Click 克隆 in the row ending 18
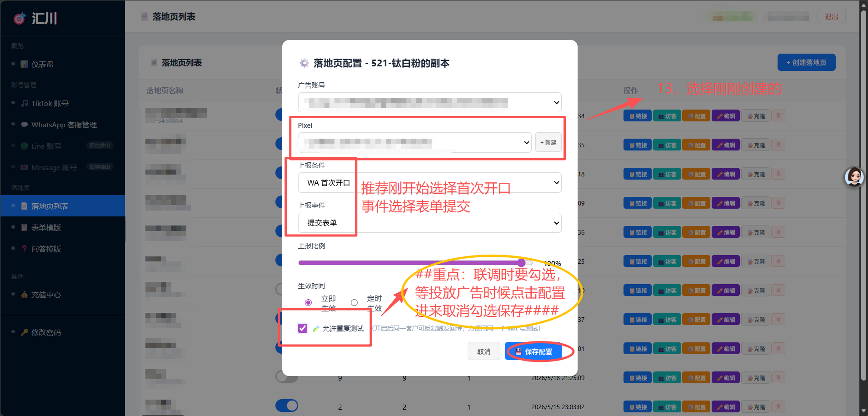The height and width of the screenshot is (416, 868). coord(755,174)
